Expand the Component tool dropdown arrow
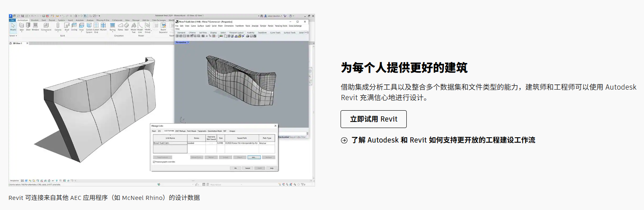The width and height of the screenshot is (644, 210). 46,31
